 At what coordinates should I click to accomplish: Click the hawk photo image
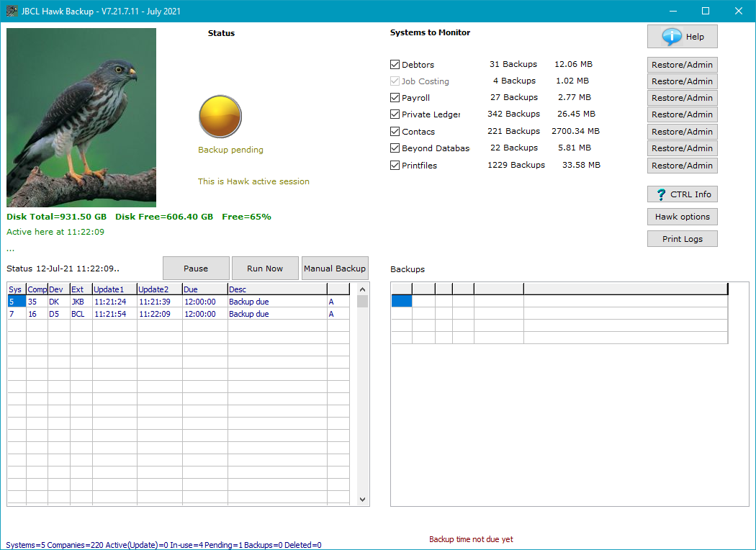pyautogui.click(x=81, y=117)
